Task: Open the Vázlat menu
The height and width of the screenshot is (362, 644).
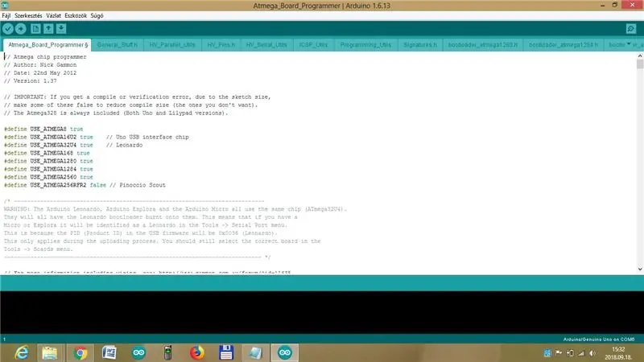Action: [53, 15]
